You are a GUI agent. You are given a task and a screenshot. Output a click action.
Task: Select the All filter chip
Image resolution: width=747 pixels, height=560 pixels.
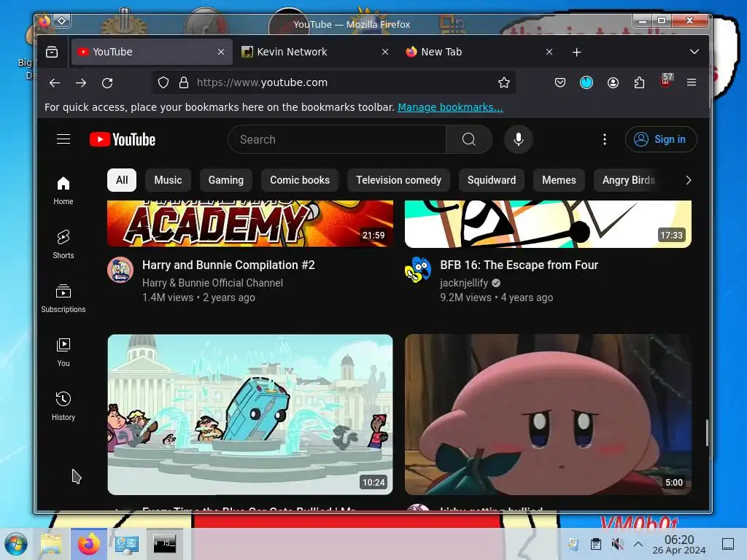coord(122,180)
